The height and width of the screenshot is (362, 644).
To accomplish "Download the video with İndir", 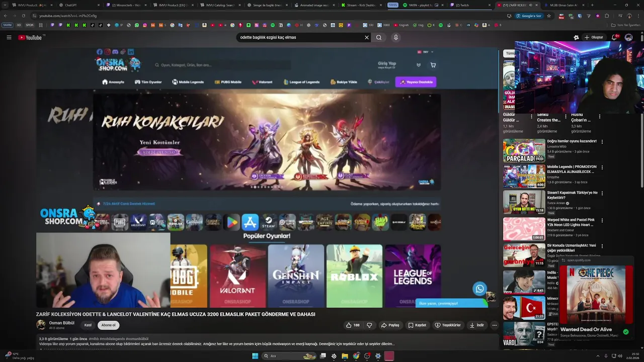I will 476,325.
